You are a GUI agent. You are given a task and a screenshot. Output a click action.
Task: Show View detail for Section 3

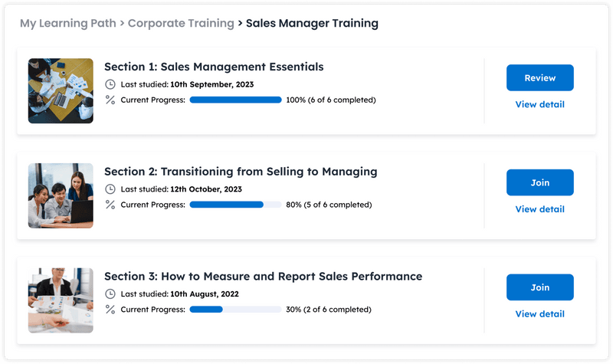(x=539, y=314)
